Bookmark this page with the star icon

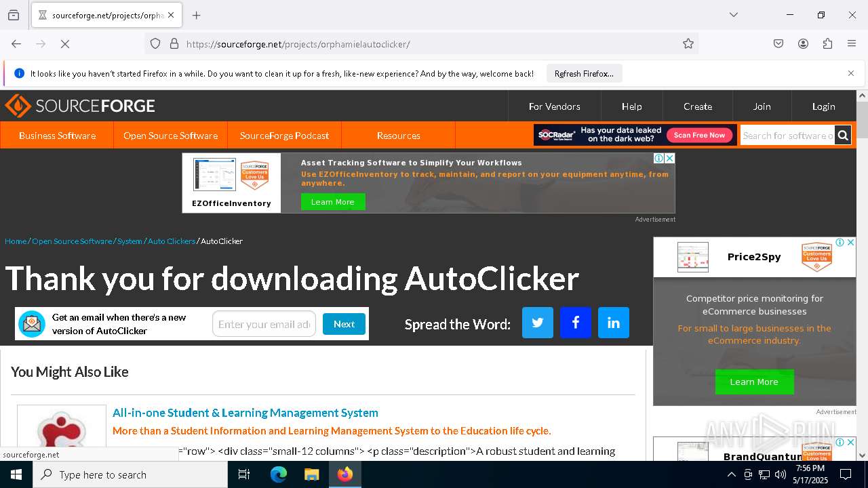pos(688,44)
